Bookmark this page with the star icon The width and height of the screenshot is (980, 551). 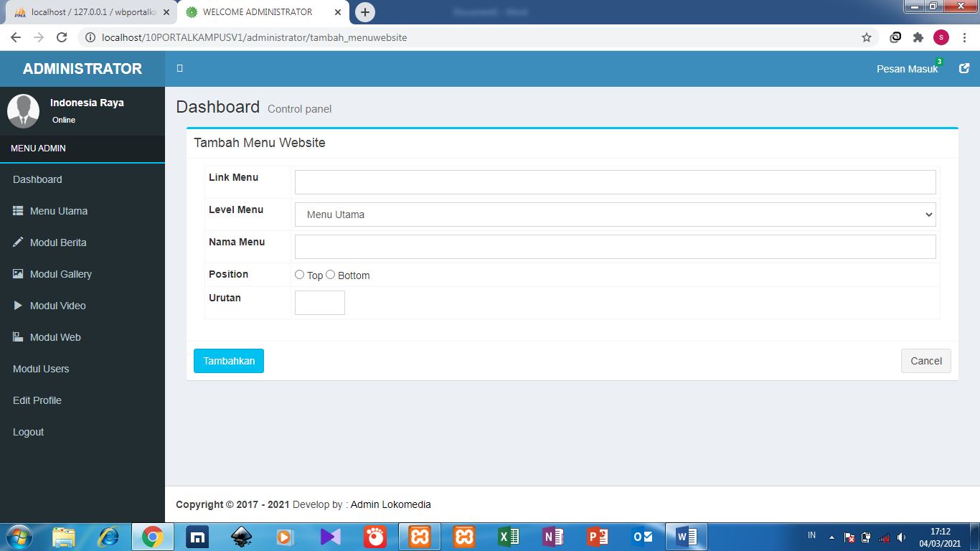pyautogui.click(x=867, y=37)
